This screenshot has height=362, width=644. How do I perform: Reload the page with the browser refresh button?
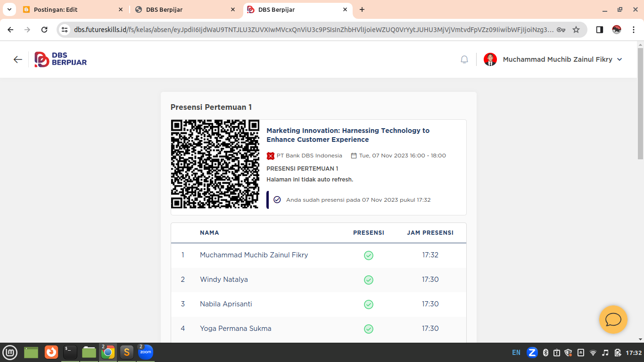point(44,30)
